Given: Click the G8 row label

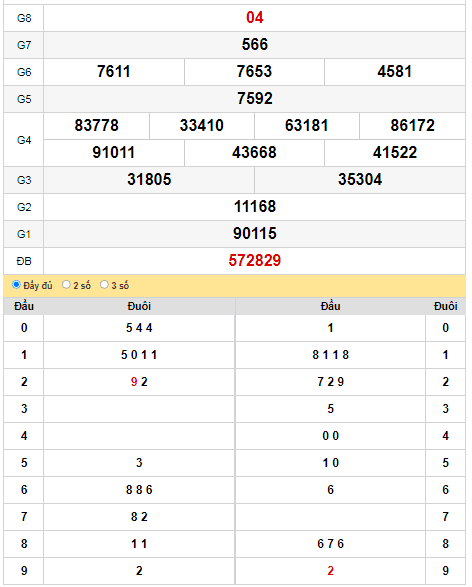Looking at the screenshot, I should click(24, 18).
